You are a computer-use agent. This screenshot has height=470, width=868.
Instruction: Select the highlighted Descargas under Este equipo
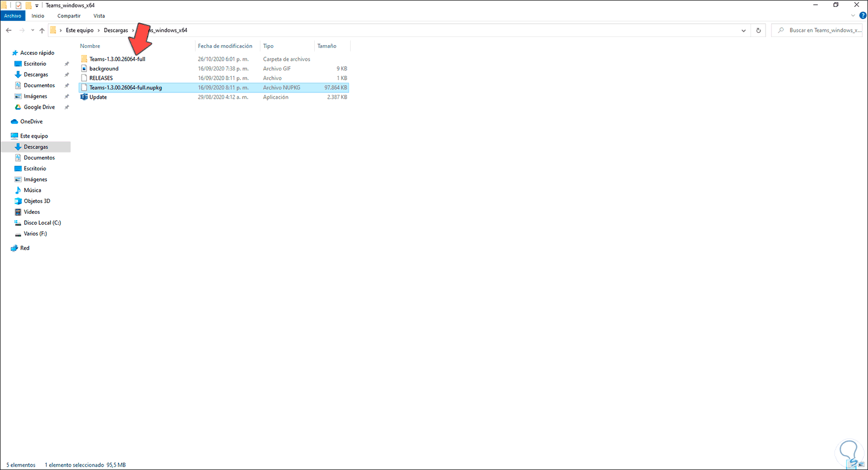click(36, 147)
